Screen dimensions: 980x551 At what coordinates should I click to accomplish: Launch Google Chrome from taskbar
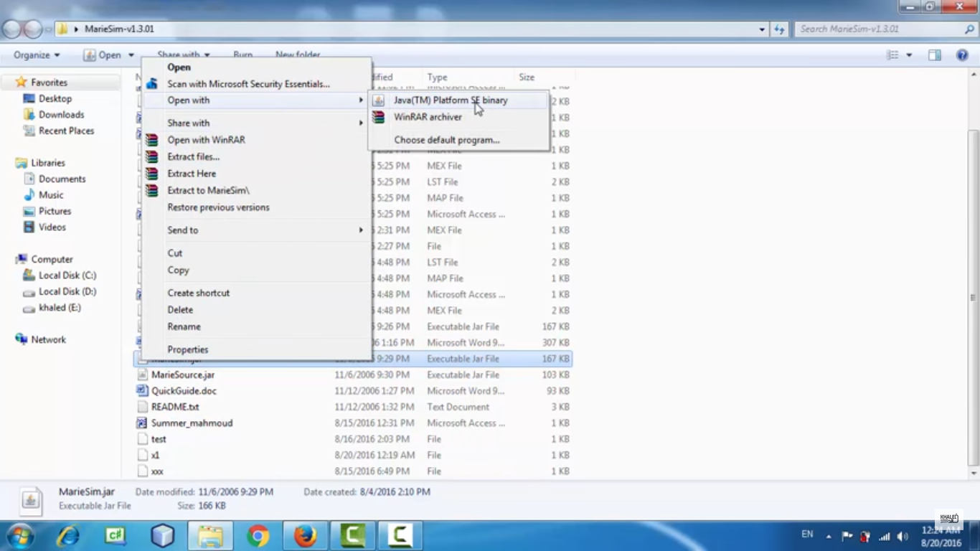pyautogui.click(x=258, y=536)
